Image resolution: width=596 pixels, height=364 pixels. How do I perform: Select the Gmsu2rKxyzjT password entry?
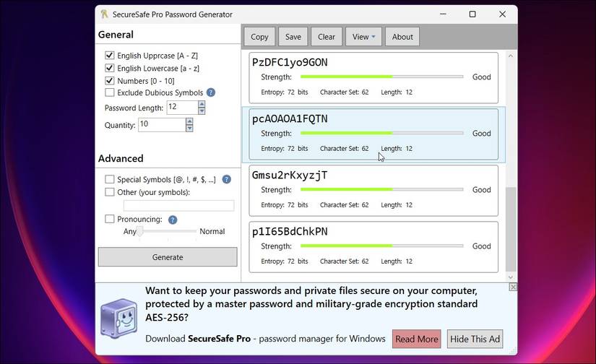coord(373,191)
